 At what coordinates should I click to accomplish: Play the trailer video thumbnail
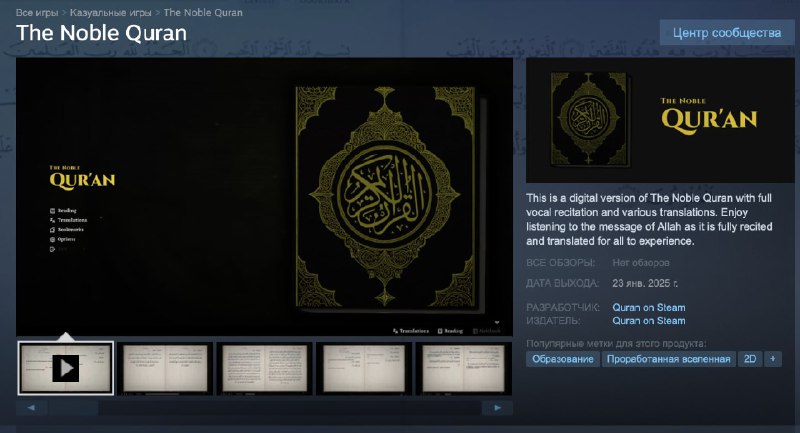66,368
